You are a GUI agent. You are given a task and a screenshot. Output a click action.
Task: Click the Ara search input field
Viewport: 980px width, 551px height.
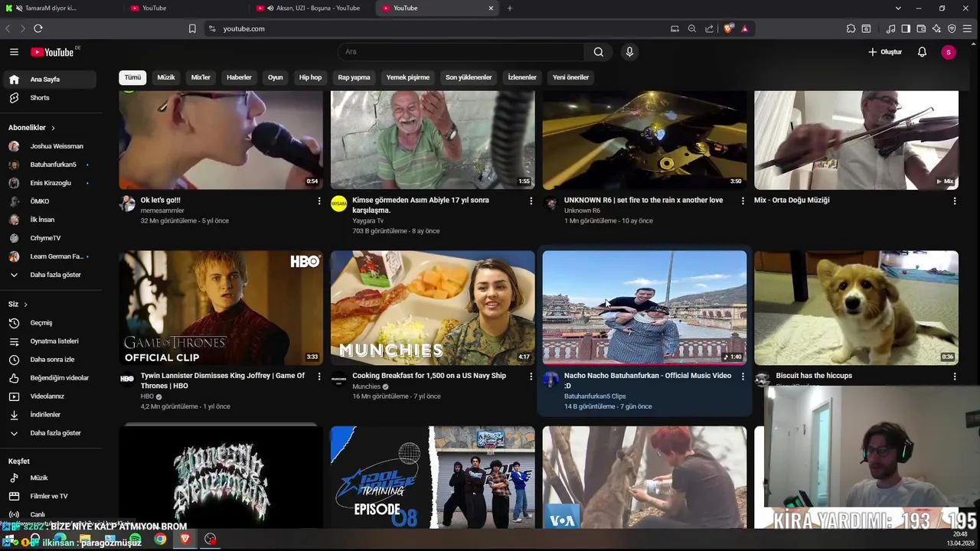coord(461,52)
